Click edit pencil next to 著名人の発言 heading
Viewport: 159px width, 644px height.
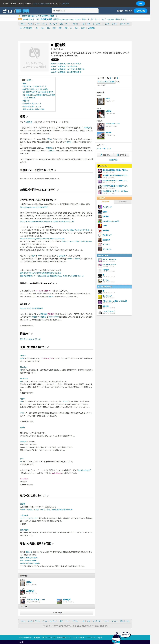(x=53, y=544)
